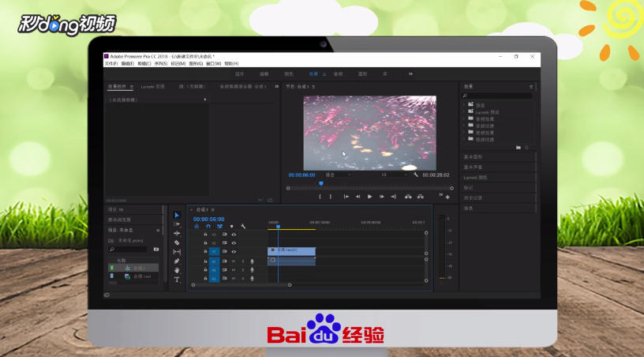
Task: Select the Slip tool
Action: [177, 251]
